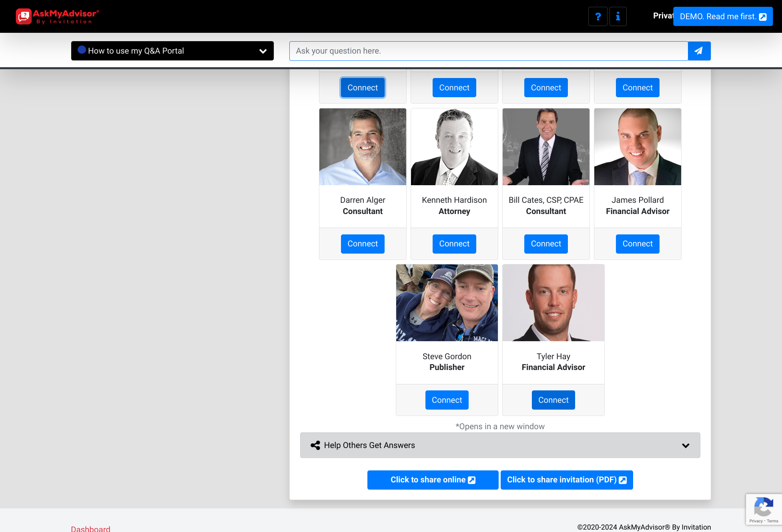Click to share invitation (PDF) button
Screen dimensions: 782x532
coord(567,480)
